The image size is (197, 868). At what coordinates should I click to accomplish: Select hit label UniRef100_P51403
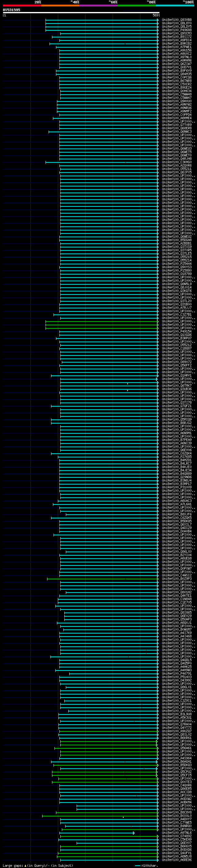pyautogui.click(x=176, y=677)
